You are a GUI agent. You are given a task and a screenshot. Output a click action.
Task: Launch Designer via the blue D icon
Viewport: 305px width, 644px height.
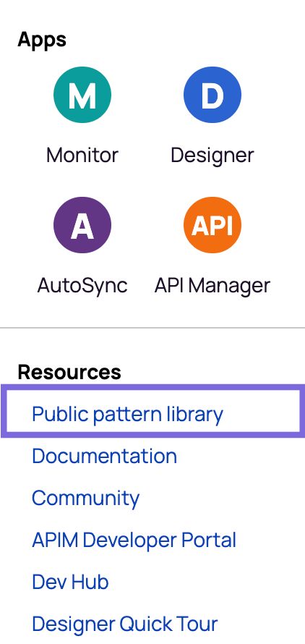[x=212, y=95]
